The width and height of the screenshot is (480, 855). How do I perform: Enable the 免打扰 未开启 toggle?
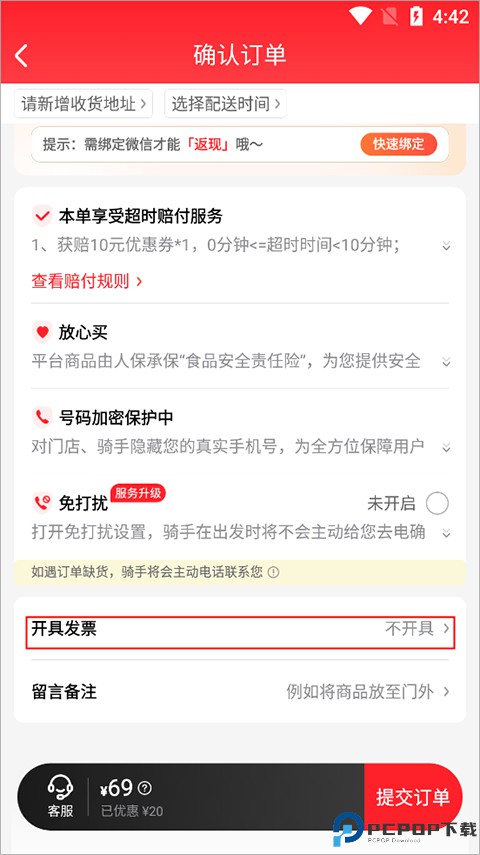[437, 503]
